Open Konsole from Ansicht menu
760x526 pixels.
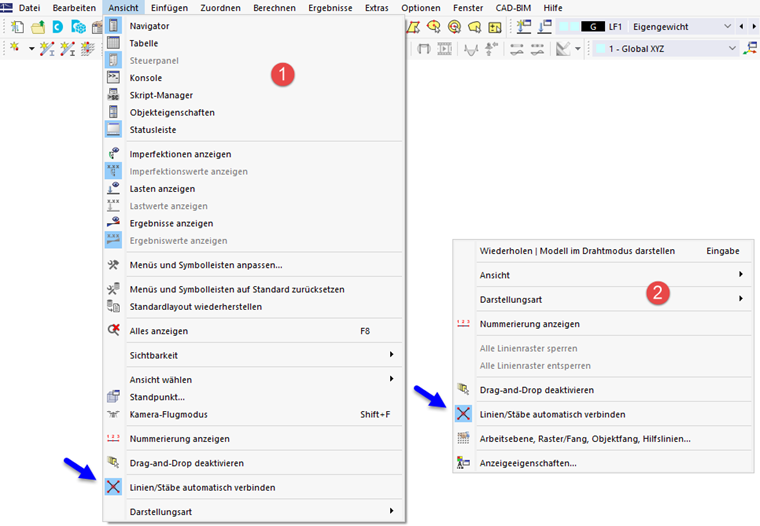click(253, 78)
